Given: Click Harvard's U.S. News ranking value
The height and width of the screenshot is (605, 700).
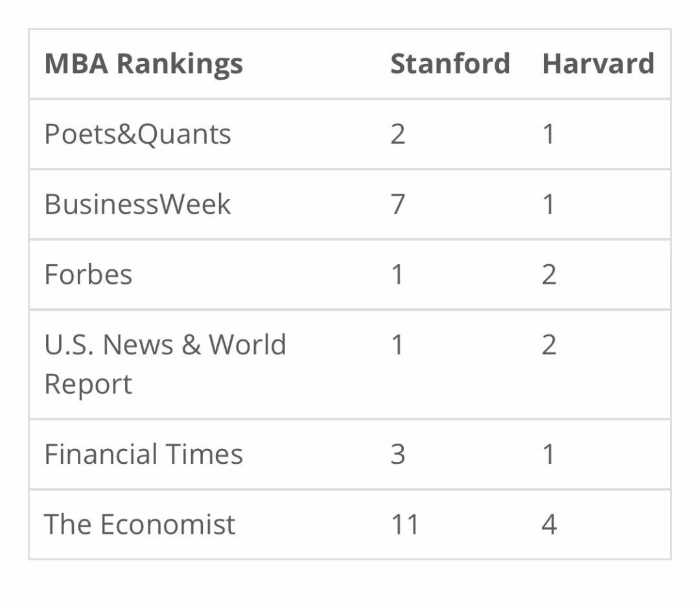Looking at the screenshot, I should pyautogui.click(x=549, y=345).
